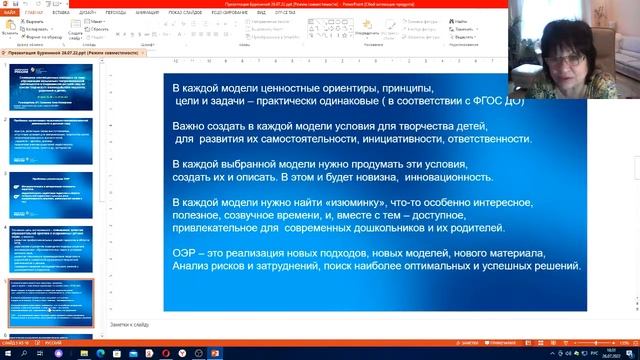The width and height of the screenshot is (640, 360).
Task: Click Найти (Find) in the editing group
Action: pos(458,21)
